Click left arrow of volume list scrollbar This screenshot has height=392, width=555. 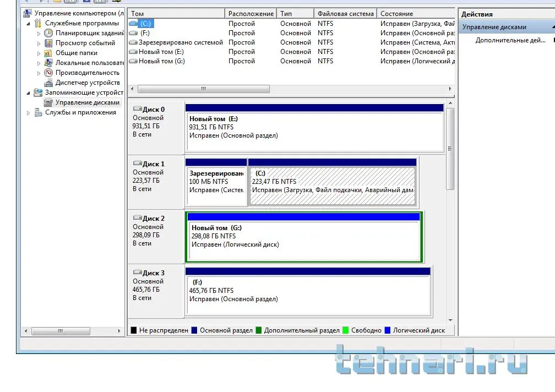(x=132, y=89)
